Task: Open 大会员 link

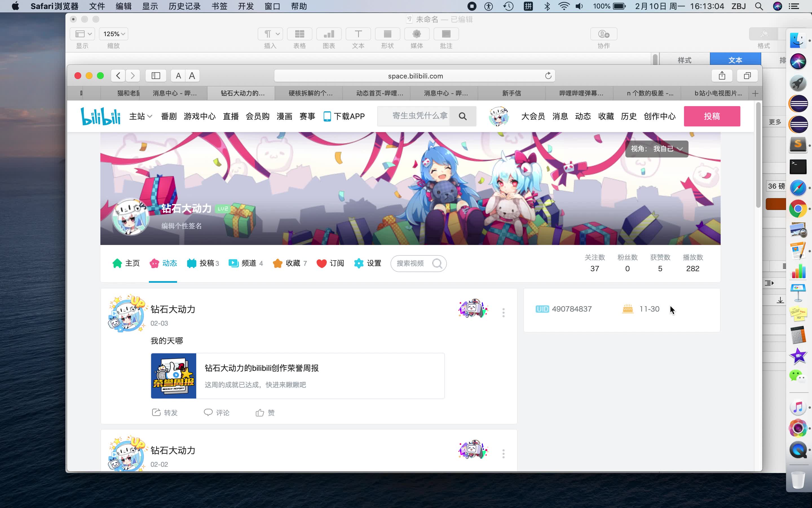Action: 533,116
